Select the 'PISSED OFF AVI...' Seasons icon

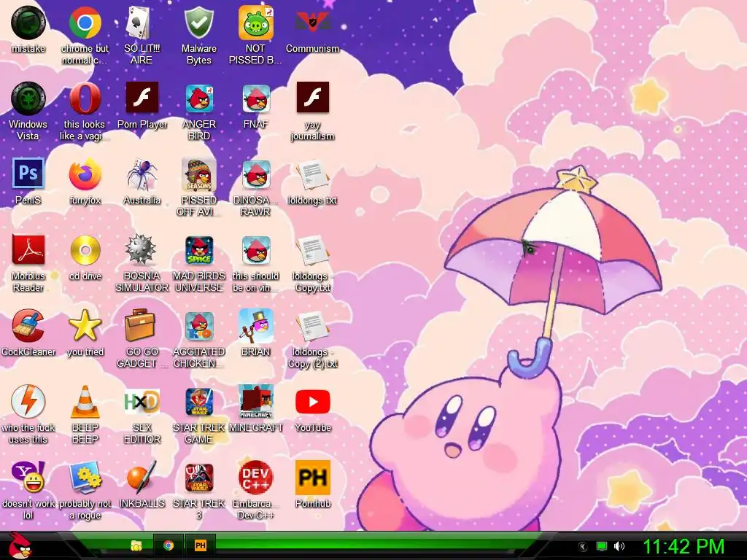pos(199,174)
